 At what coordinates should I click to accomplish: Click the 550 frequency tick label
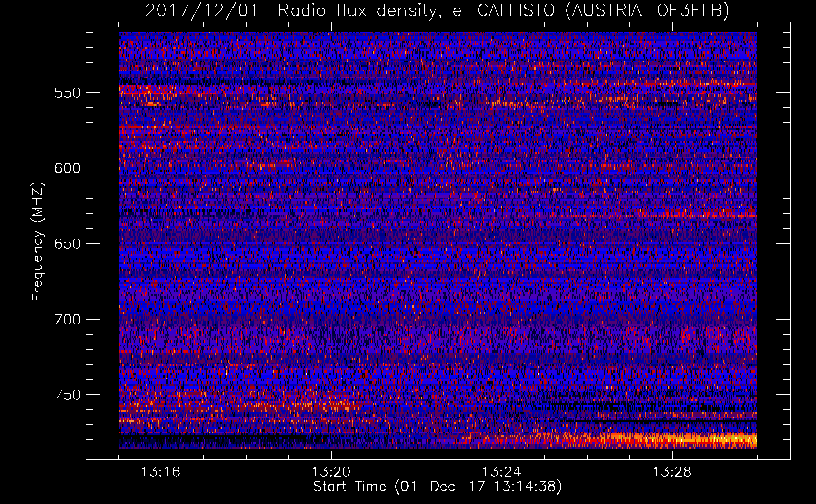click(x=68, y=93)
